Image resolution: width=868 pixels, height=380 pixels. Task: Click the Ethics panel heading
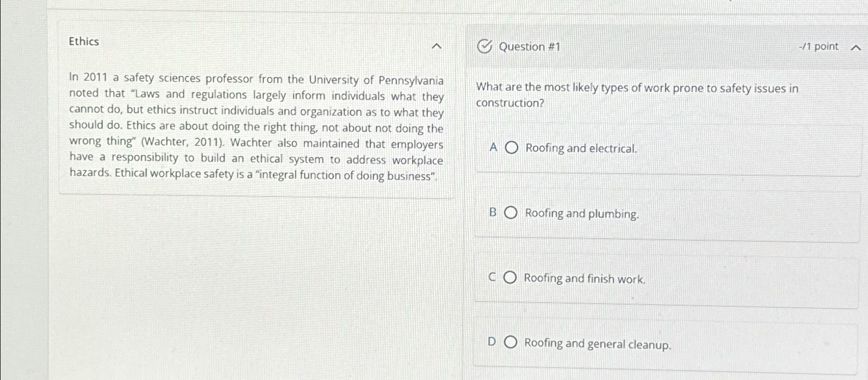84,42
